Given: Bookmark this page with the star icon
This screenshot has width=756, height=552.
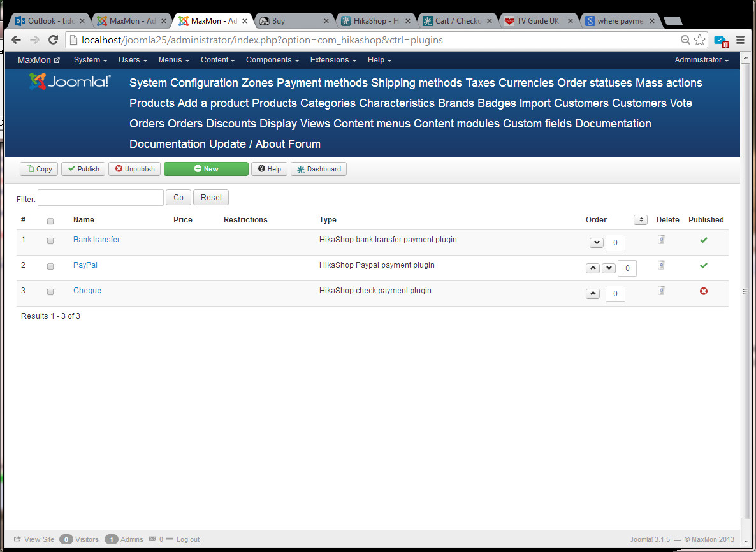Looking at the screenshot, I should [700, 40].
